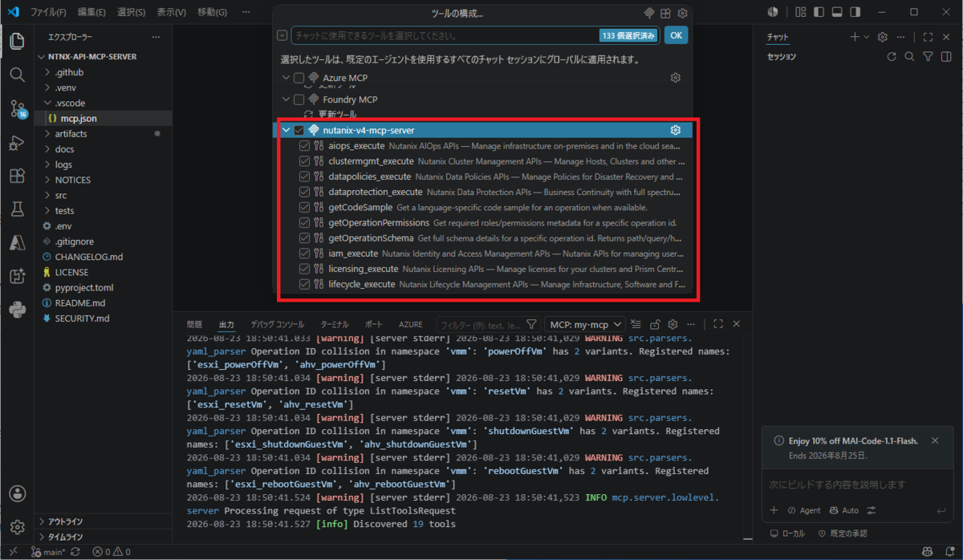Open the MCP: my-mcp output channel dropdown

585,324
